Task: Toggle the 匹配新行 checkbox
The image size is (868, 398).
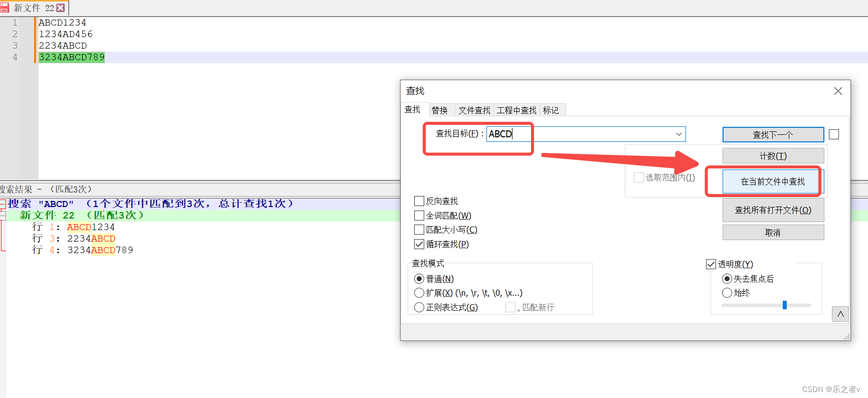Action: (510, 307)
